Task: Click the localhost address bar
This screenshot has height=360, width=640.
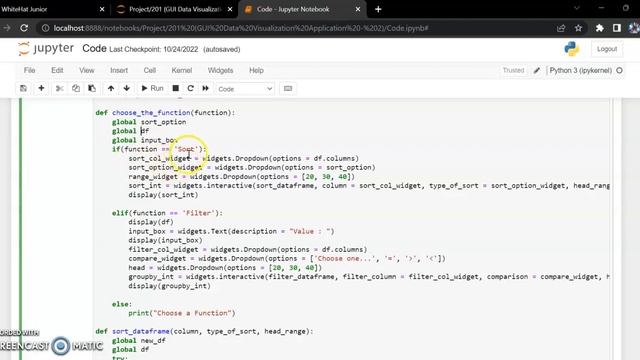Action: click(241, 28)
